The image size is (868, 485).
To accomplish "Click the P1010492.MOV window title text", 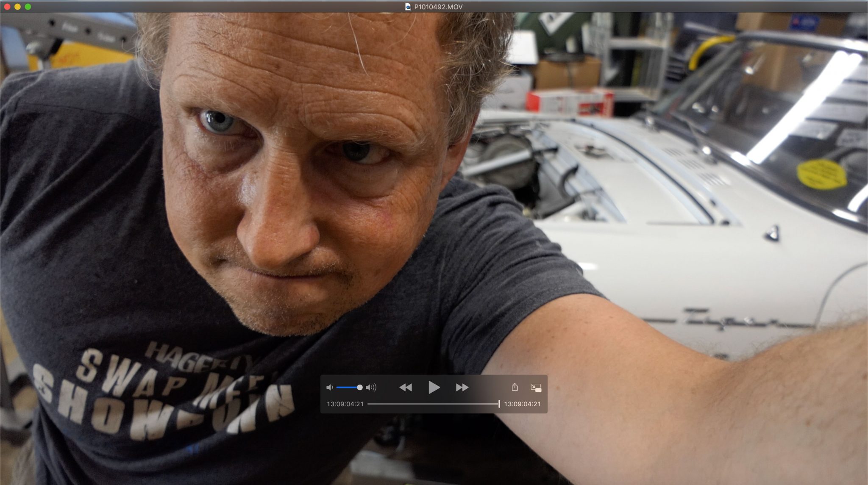I will click(x=438, y=7).
